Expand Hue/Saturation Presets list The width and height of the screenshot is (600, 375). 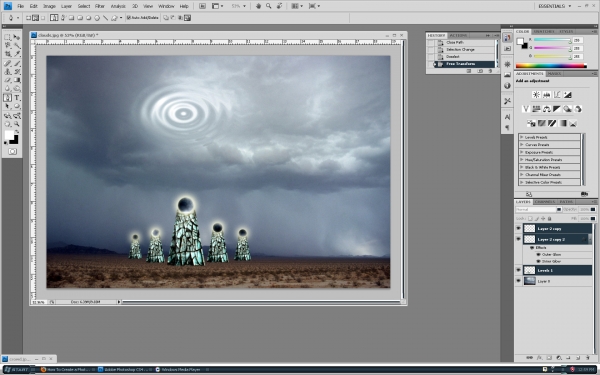(x=521, y=160)
